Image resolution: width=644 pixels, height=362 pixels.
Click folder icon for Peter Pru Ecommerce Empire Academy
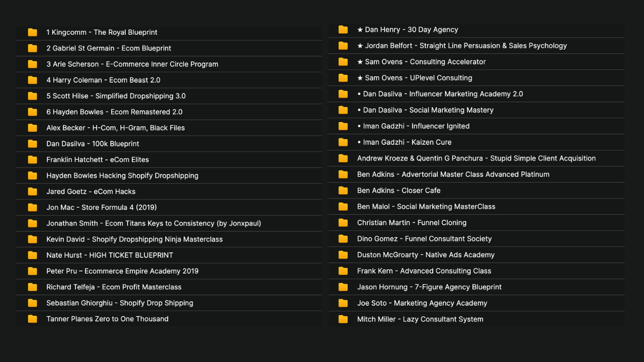tap(33, 271)
